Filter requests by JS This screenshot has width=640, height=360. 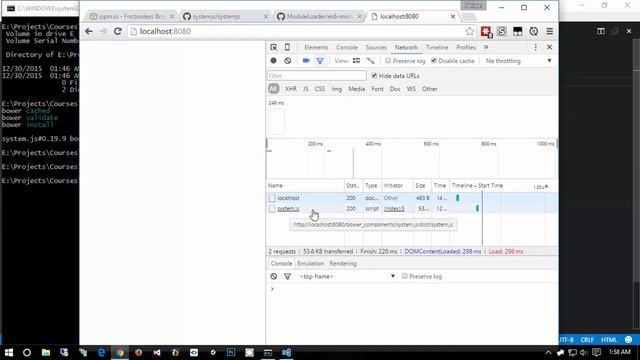coord(305,89)
